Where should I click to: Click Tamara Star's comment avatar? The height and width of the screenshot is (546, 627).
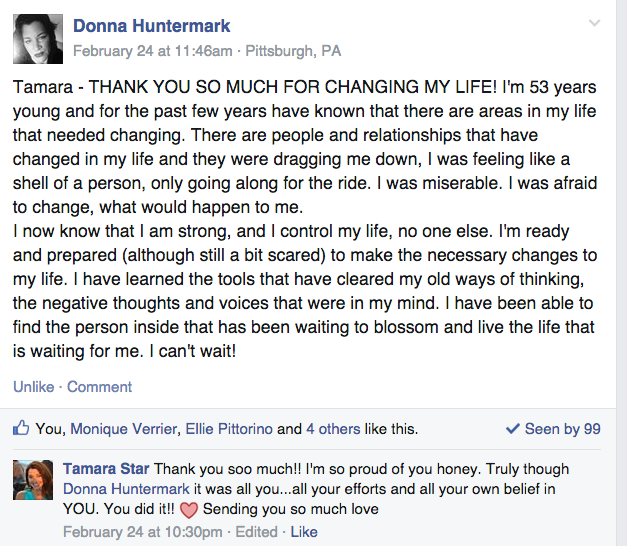tap(33, 479)
